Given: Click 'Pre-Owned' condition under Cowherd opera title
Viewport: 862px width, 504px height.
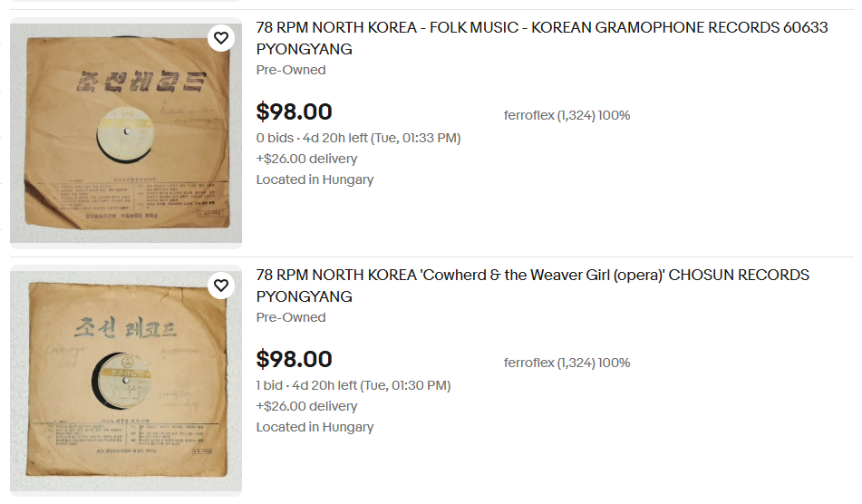Looking at the screenshot, I should point(290,317).
